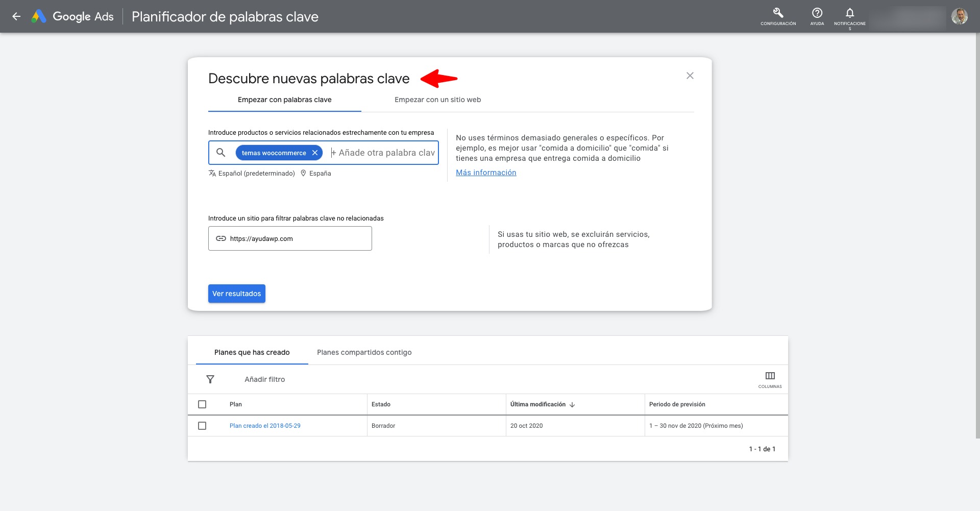Open the Columnas column settings
Screen dimensions: 980x511
(x=770, y=379)
